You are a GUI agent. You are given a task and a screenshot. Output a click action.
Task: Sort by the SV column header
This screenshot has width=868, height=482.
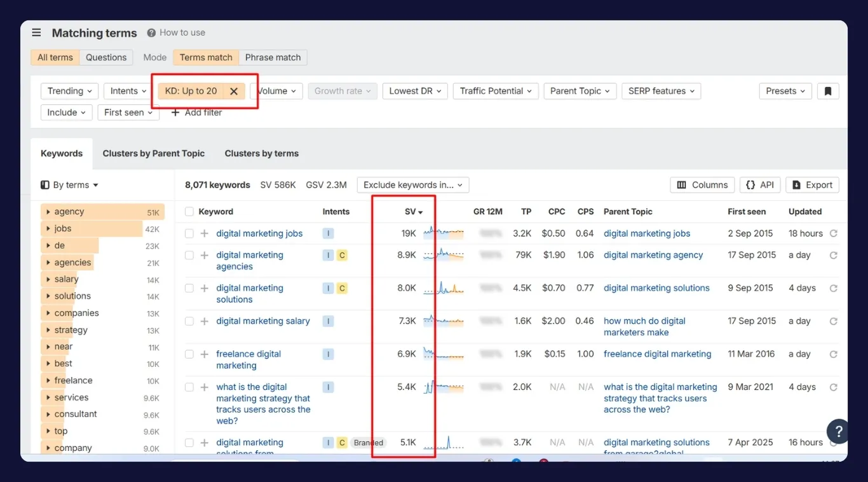click(x=414, y=212)
